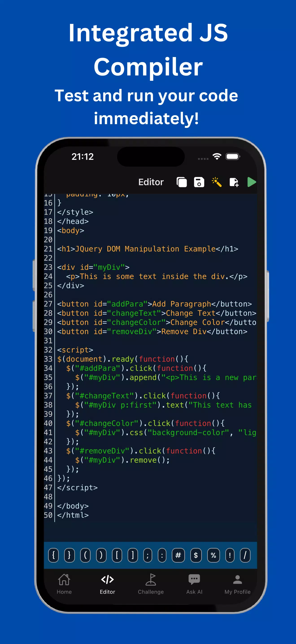Click the h1 line 'JQuery DOM Manipulation Example'

[148, 249]
